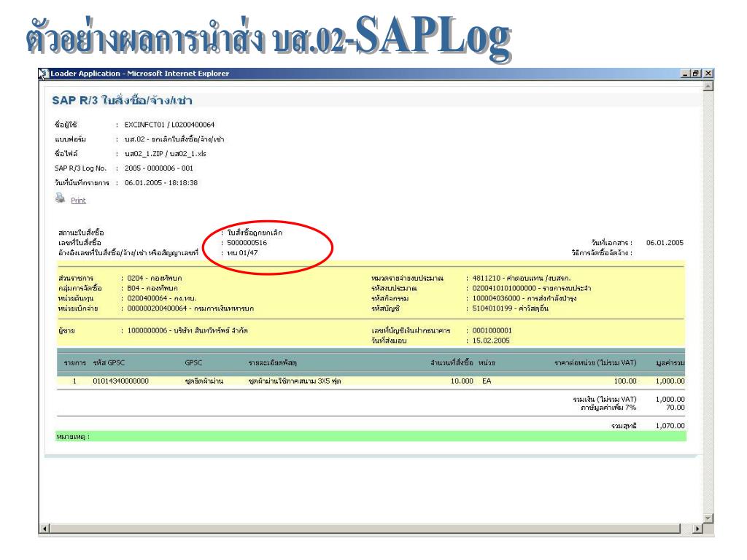
Task: Select net total 1,070.00
Action: [670, 426]
